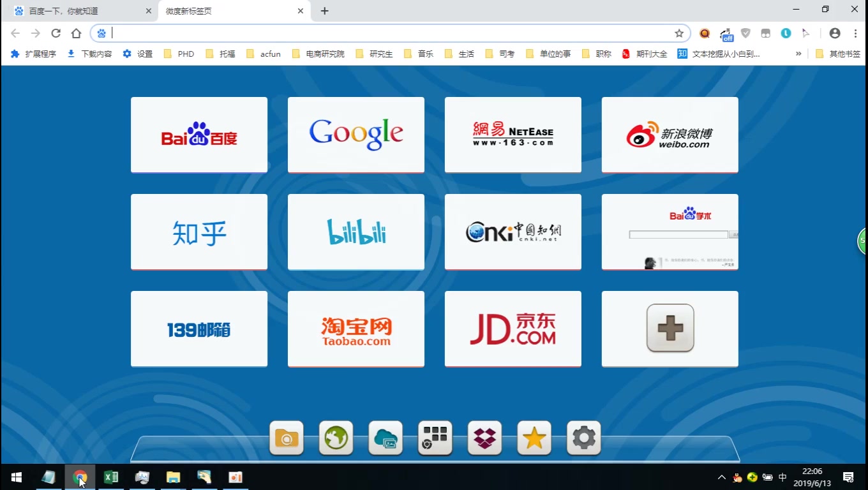Click the gray Tampermonkey extension icon
The image size is (868, 490).
766,33
